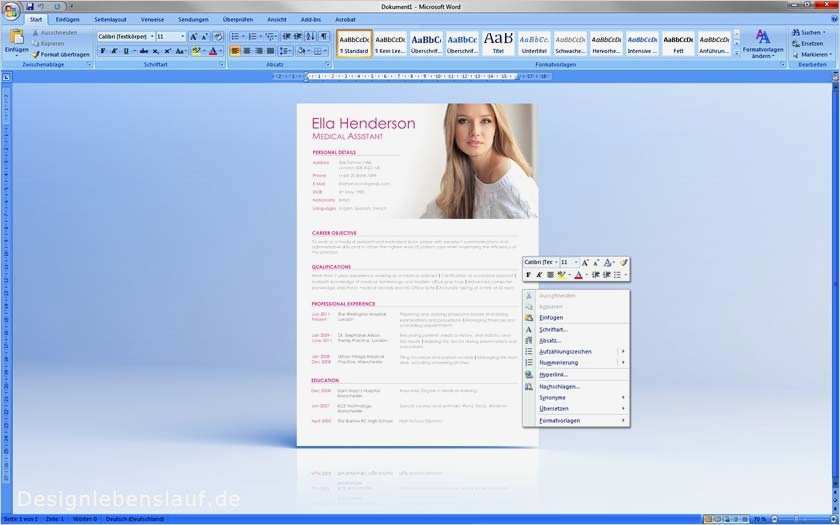
Task: Open the Office button at the top left
Action: click(x=11, y=11)
